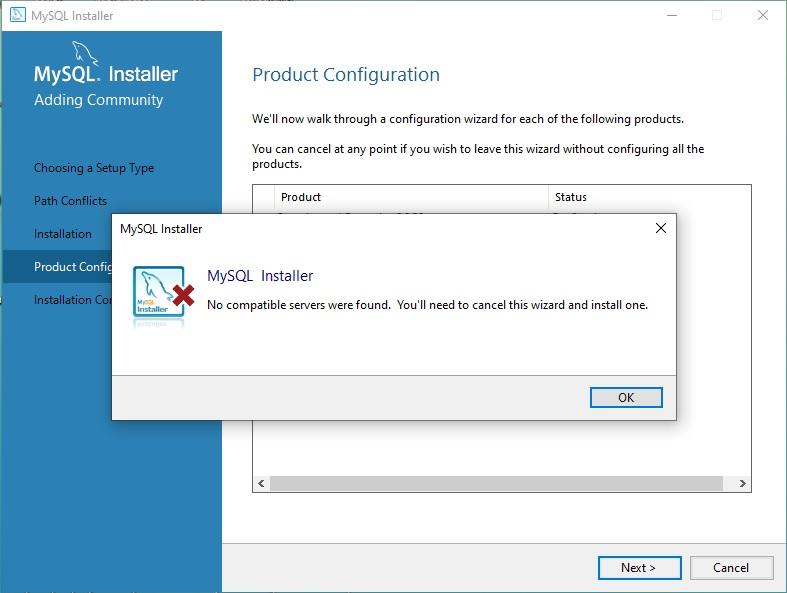Click the MySQL dolphin logo in sidebar
The width and height of the screenshot is (787, 593).
pos(84,53)
